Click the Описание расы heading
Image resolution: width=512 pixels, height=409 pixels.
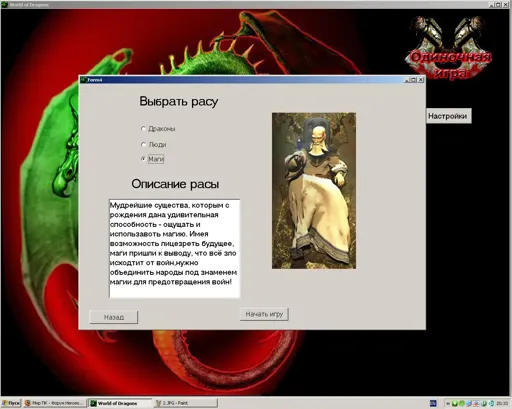(175, 184)
